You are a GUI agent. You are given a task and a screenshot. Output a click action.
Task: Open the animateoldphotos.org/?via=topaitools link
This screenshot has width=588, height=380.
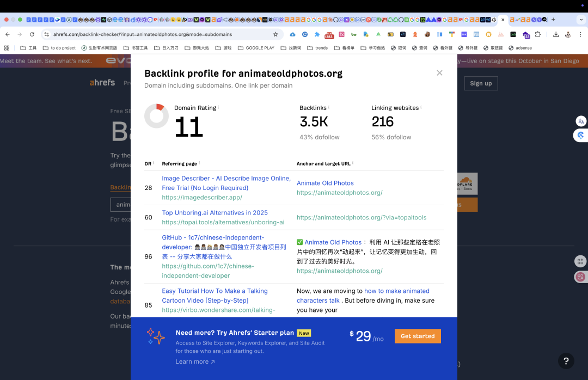(x=362, y=218)
